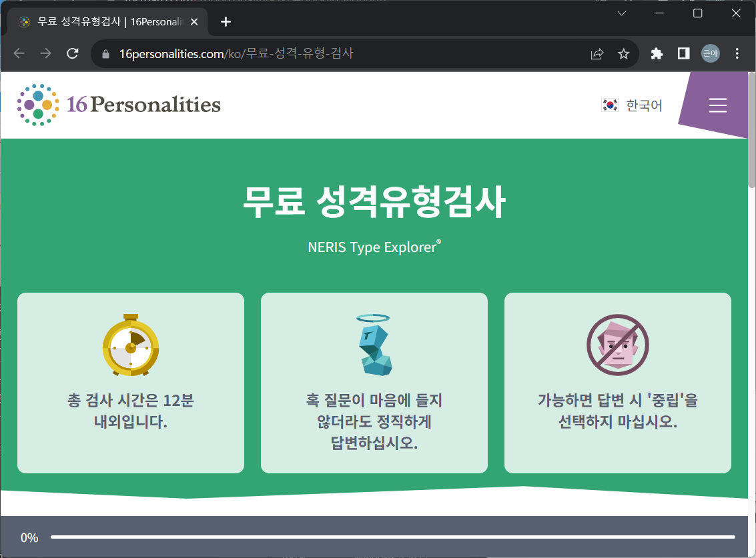The width and height of the screenshot is (756, 558).
Task: Click the NERIS Type Explorer link
Action: tap(374, 247)
